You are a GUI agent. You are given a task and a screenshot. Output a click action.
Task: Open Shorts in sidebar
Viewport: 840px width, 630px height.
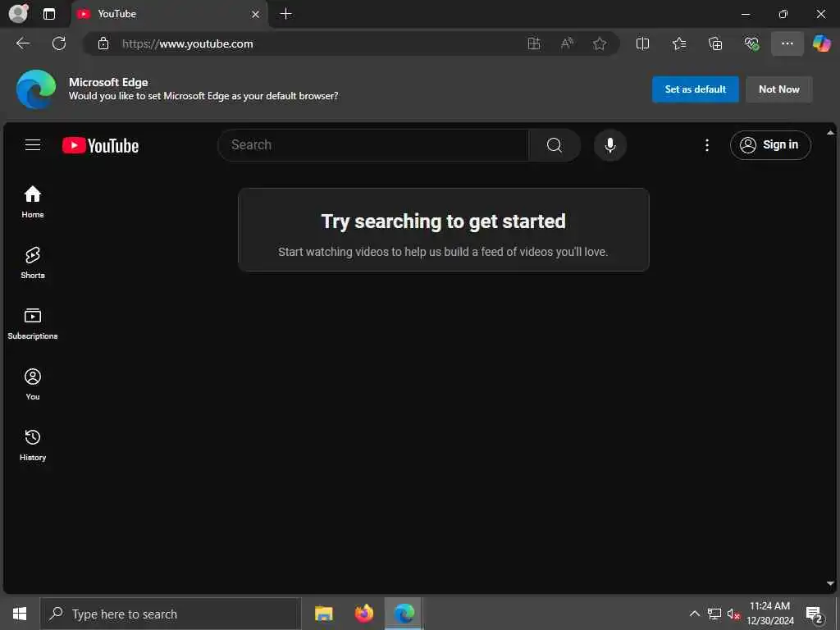pyautogui.click(x=33, y=262)
